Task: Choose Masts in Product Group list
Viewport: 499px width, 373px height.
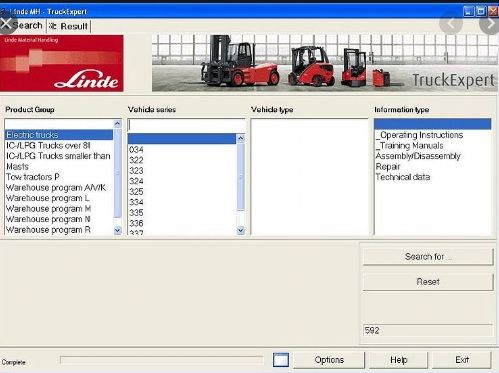Action: coord(59,167)
